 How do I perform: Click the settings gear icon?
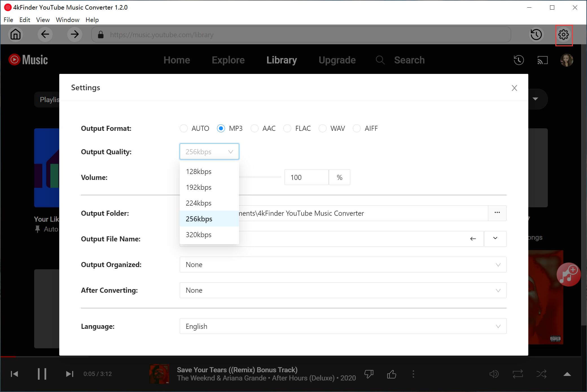tap(563, 34)
